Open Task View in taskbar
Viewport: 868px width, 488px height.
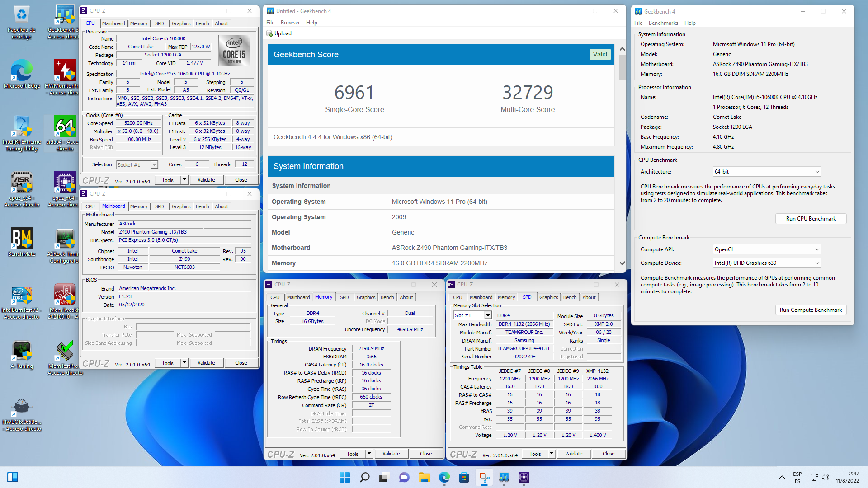click(x=384, y=477)
